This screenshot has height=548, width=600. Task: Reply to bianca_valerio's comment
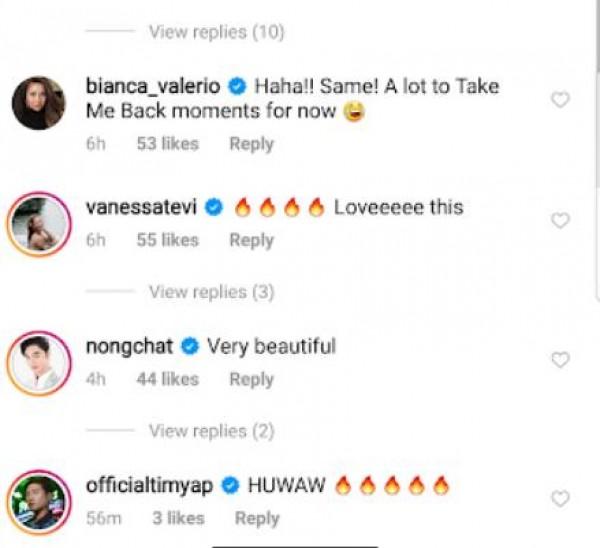251,145
